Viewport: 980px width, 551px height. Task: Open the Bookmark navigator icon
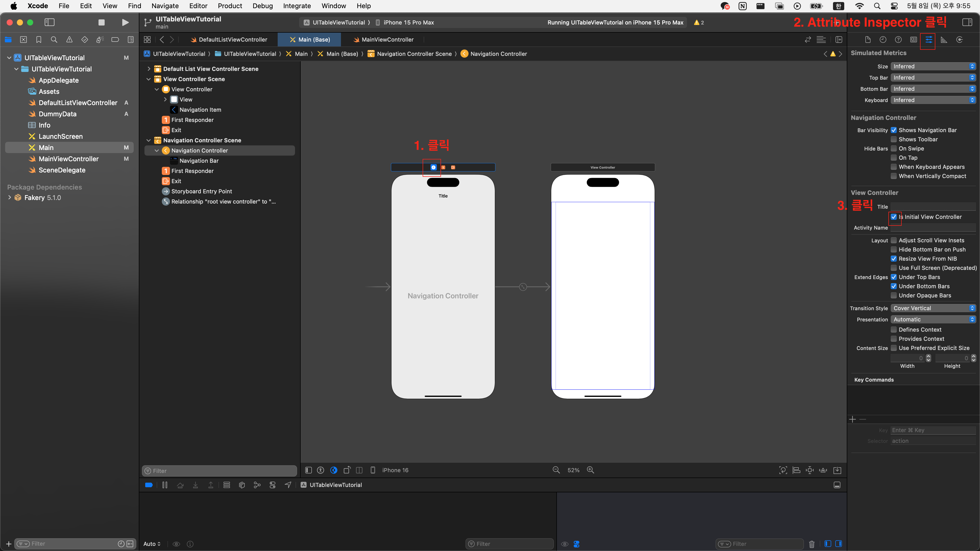(39, 40)
